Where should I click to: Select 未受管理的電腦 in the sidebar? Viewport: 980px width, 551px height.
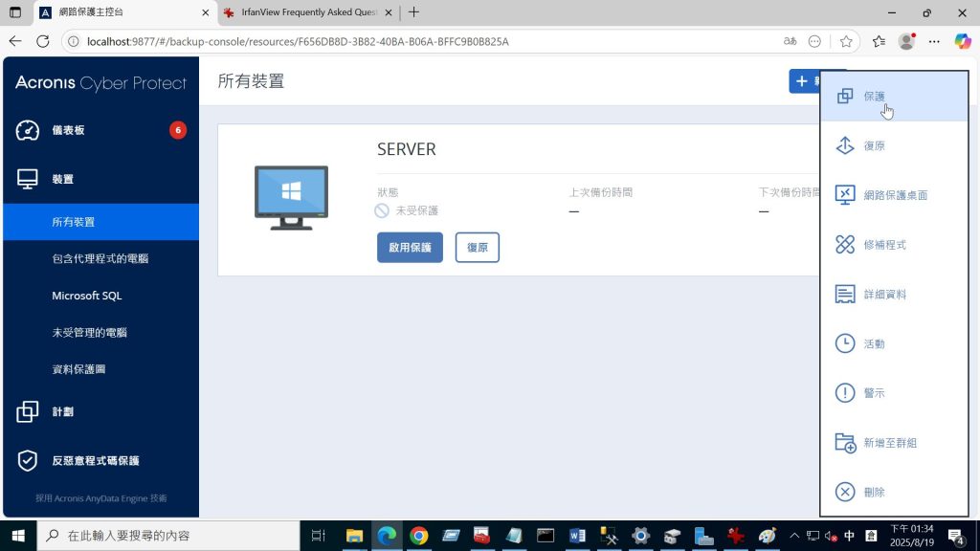pyautogui.click(x=89, y=333)
